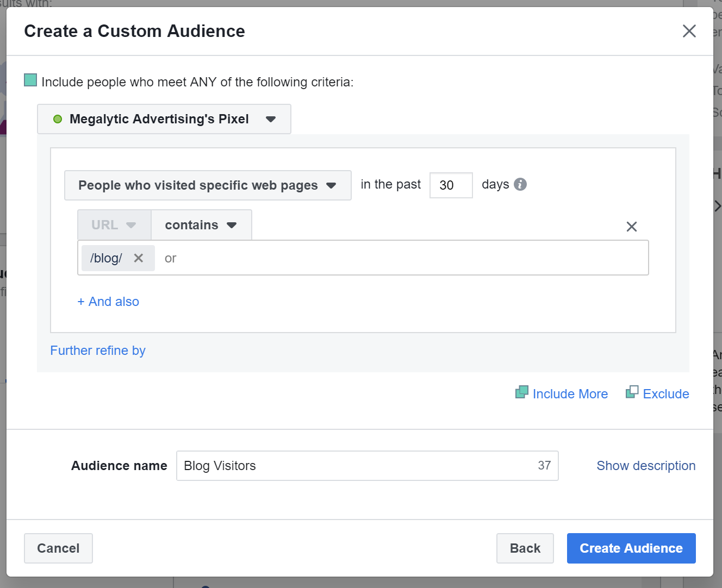Click the 'Further refine by' link
The width and height of the screenshot is (722, 588).
click(x=98, y=351)
